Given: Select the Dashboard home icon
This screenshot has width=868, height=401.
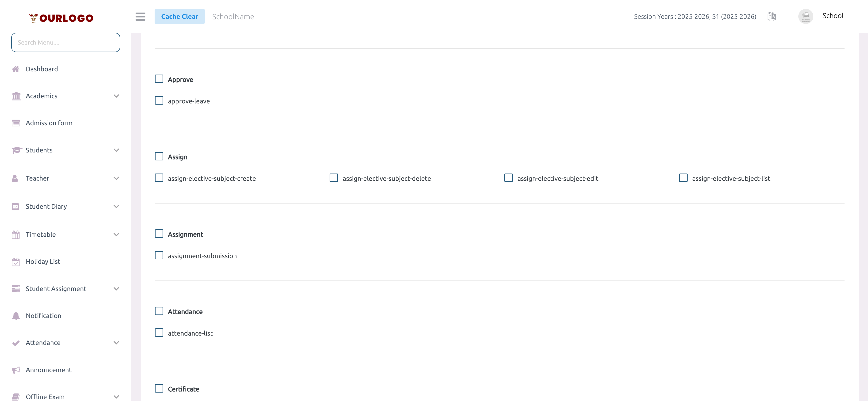Looking at the screenshot, I should [16, 69].
